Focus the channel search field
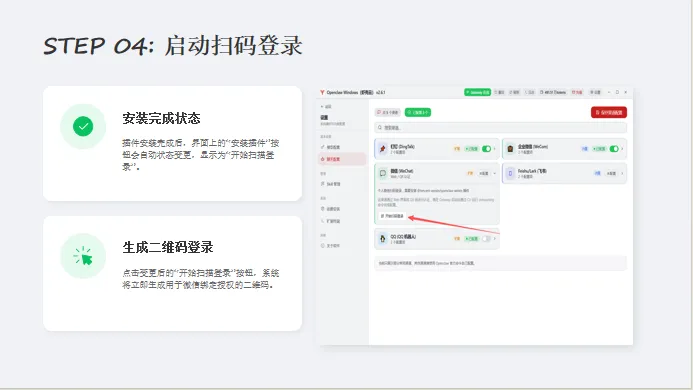This screenshot has height=390, width=693. 500,128
